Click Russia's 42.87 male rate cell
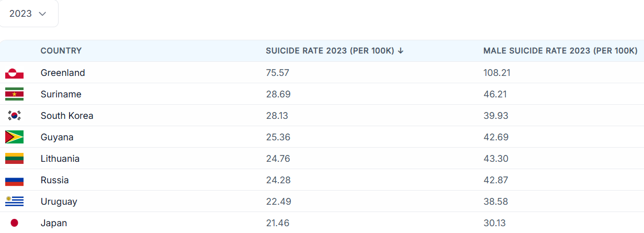This screenshot has width=644, height=233. [x=495, y=180]
